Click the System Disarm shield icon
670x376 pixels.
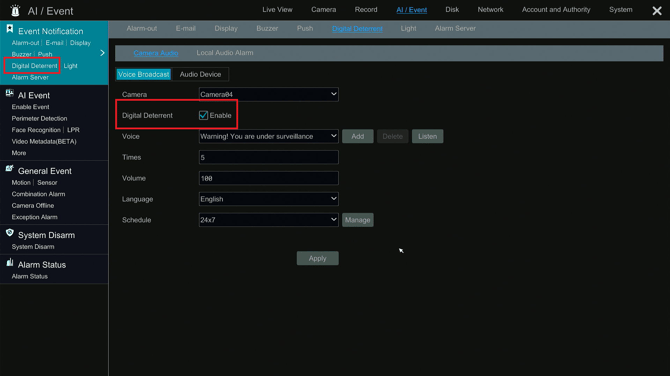[9, 233]
